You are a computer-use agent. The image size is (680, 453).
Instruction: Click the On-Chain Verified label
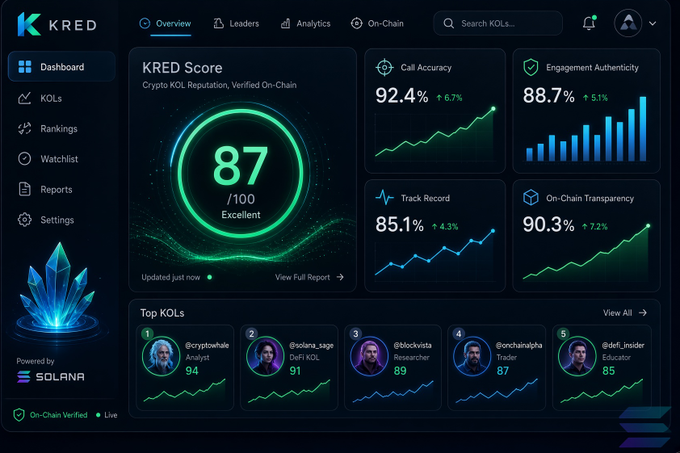(59, 415)
